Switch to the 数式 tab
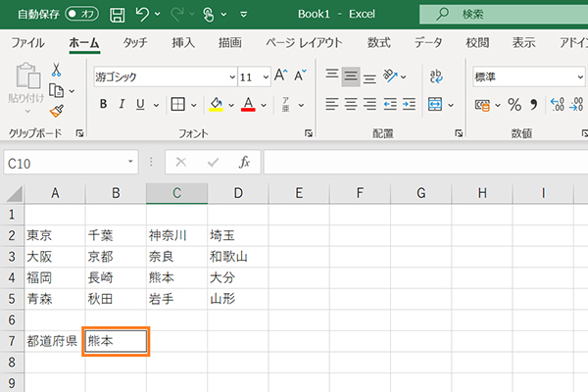Image resolution: width=588 pixels, height=392 pixels. pos(379,42)
